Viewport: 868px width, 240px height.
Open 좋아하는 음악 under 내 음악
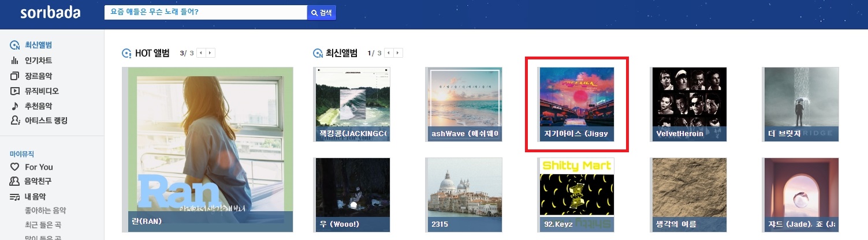coord(46,211)
